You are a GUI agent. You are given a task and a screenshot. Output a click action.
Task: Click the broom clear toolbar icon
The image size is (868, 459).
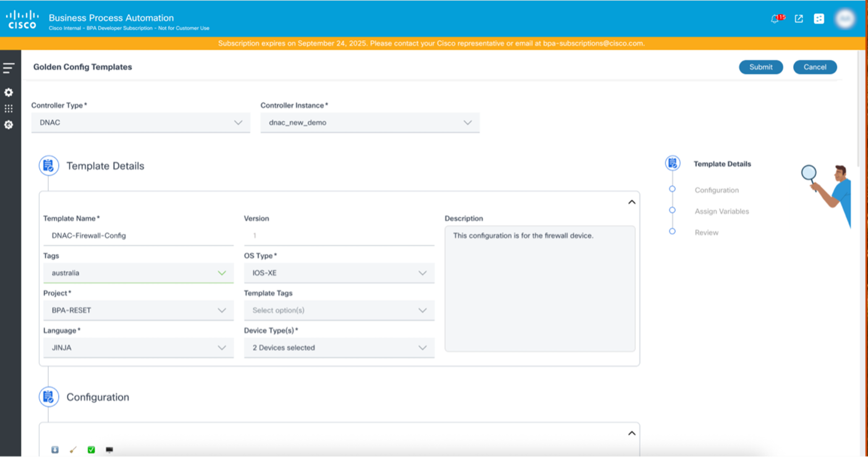click(x=73, y=450)
